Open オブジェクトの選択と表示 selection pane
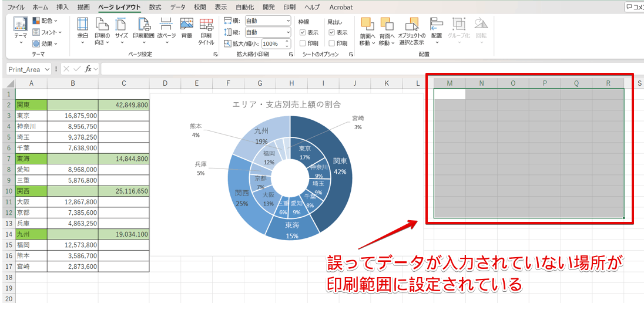644x310 pixels. click(411, 31)
